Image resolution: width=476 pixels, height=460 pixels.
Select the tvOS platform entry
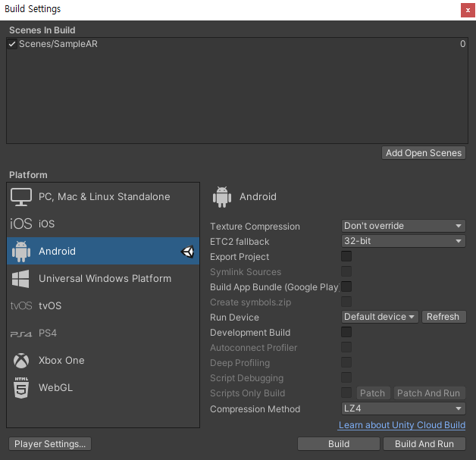pyautogui.click(x=103, y=305)
